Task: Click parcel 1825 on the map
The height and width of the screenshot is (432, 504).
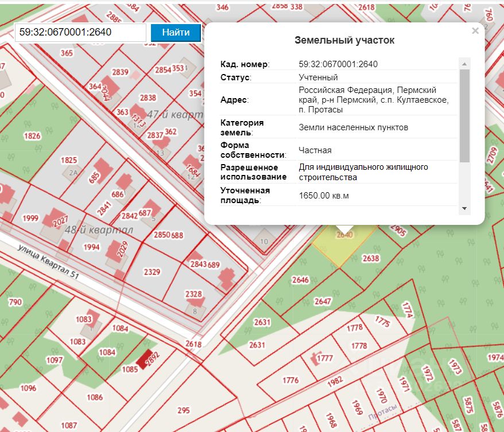Action: pos(69,160)
